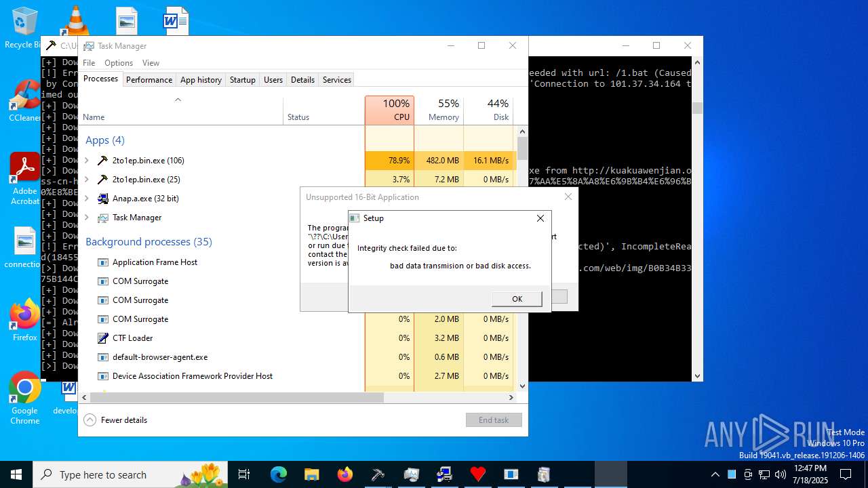
Task: Open Firefox desktop shortcut
Action: pyautogui.click(x=24, y=320)
